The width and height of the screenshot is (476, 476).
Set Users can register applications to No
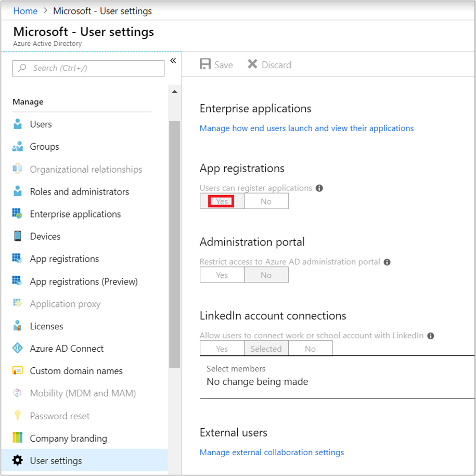(266, 201)
